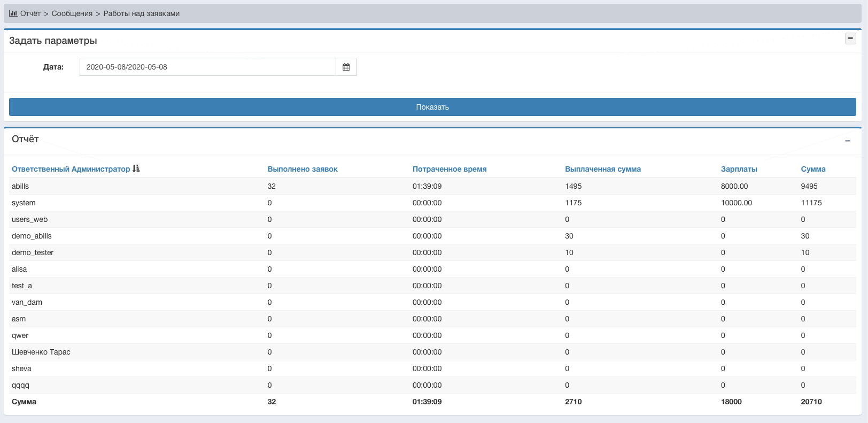Click into the Дата range input field
This screenshot has height=423, width=868.
[x=207, y=67]
